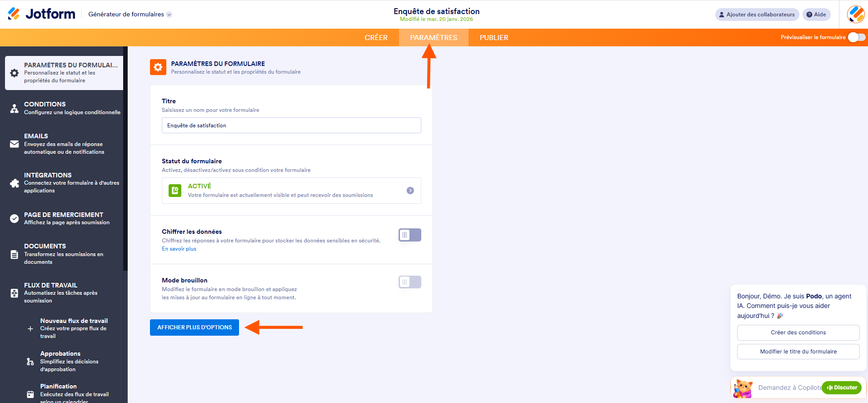
Task: Click the plus icon for Nouveau flux de travail
Action: (30, 328)
